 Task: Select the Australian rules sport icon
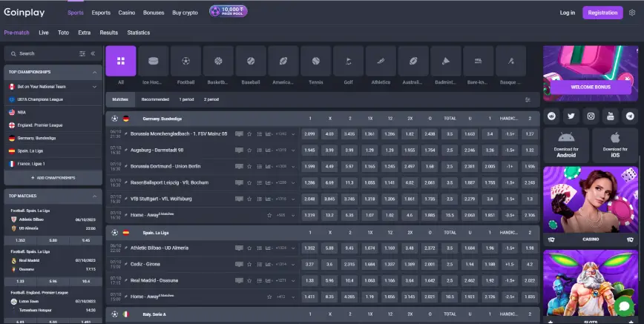[x=413, y=62]
